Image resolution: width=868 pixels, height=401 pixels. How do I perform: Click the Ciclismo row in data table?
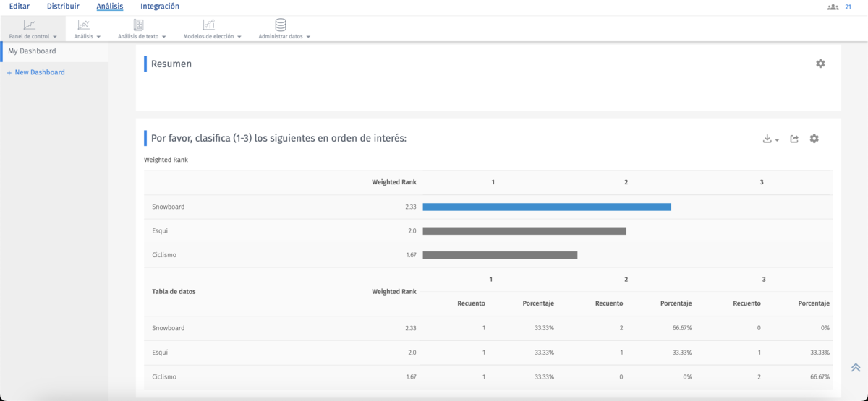pyautogui.click(x=488, y=377)
